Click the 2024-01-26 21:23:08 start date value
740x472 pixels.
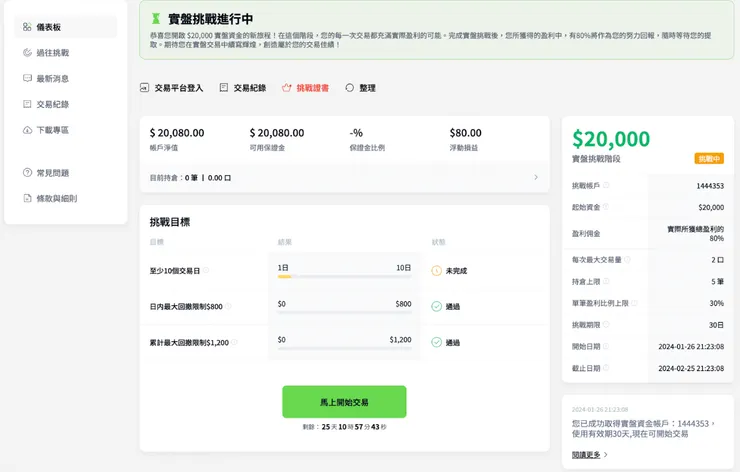click(691, 346)
